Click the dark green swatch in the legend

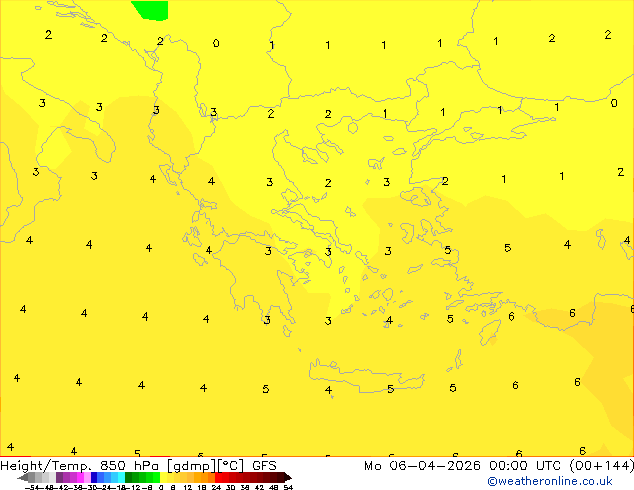[x=129, y=478]
